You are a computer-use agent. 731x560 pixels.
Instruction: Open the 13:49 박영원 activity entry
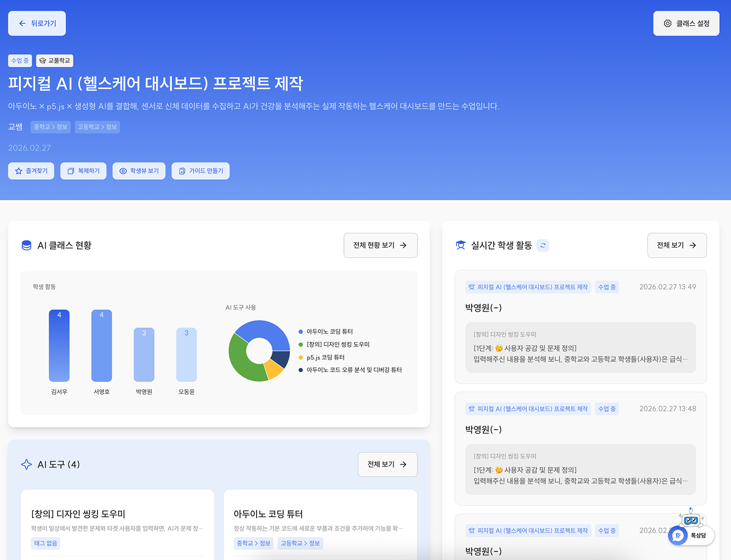coord(580,327)
